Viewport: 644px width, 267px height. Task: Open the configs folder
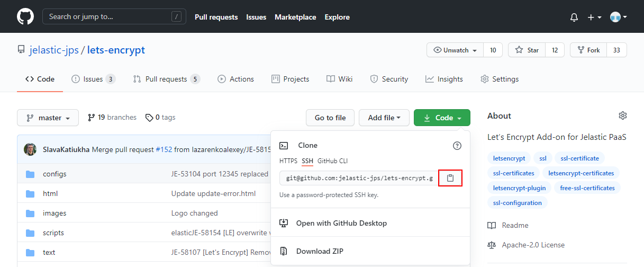[55, 174]
